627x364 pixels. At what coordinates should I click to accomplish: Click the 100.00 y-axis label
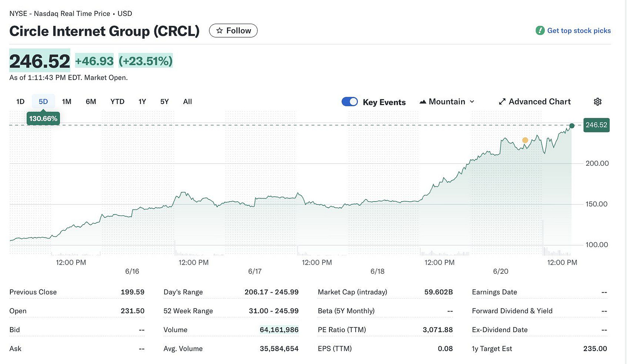point(597,245)
